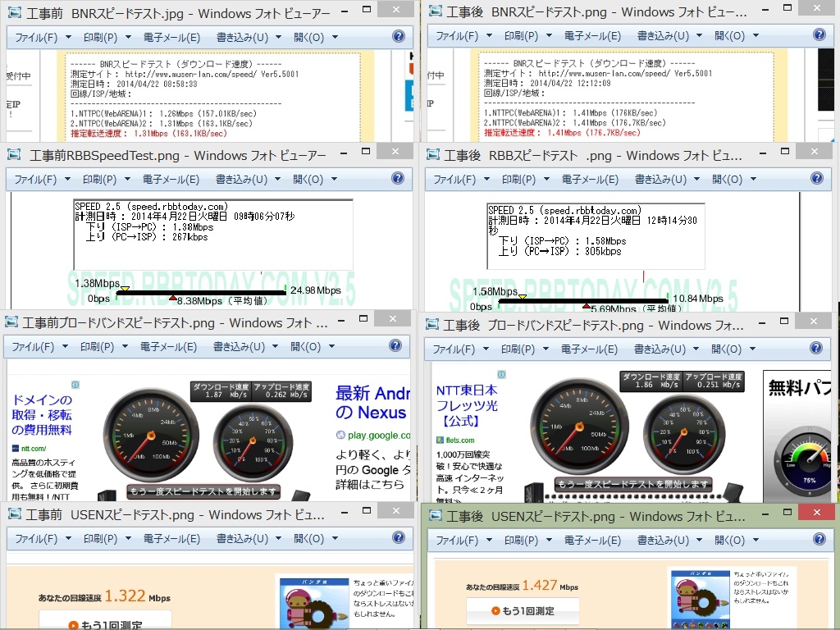The image size is (840, 630).
Task: Click title bar app icon of 工事後 BNRスピードテスト.png
Action: click(x=436, y=10)
